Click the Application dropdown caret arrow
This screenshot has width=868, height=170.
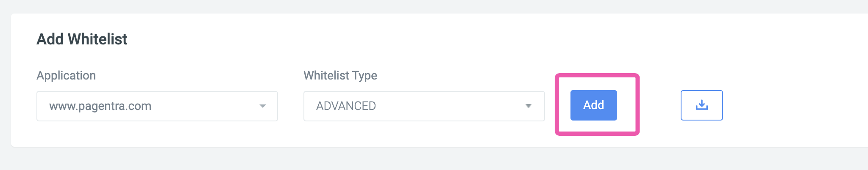pyautogui.click(x=263, y=106)
